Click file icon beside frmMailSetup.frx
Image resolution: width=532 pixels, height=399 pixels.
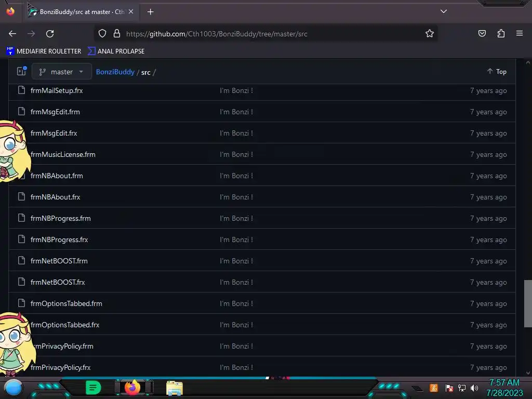tap(21, 90)
